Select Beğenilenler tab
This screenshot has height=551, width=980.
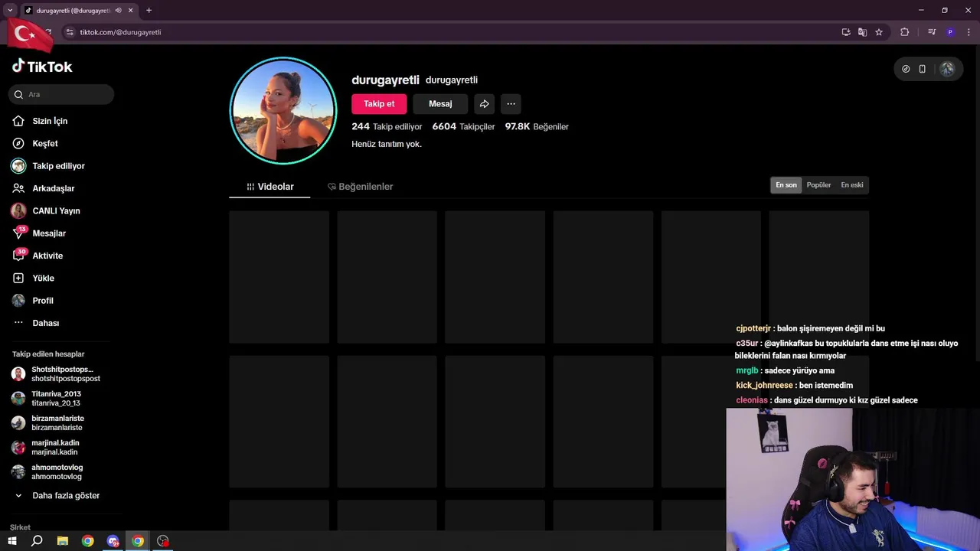coord(360,187)
